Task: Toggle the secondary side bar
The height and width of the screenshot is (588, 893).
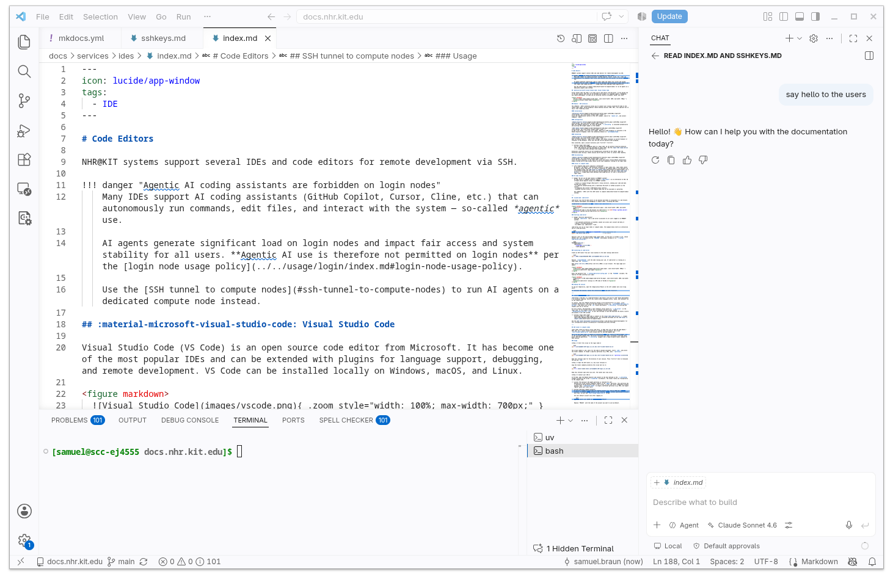Action: point(815,16)
